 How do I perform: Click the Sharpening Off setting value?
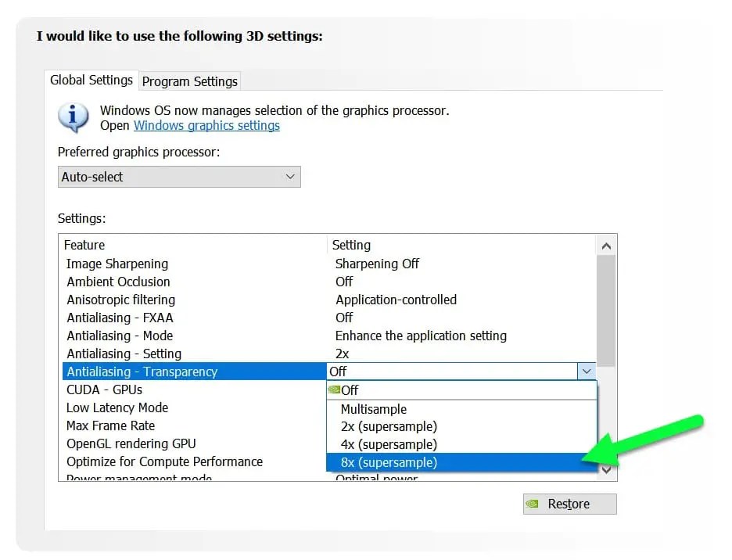(x=377, y=264)
